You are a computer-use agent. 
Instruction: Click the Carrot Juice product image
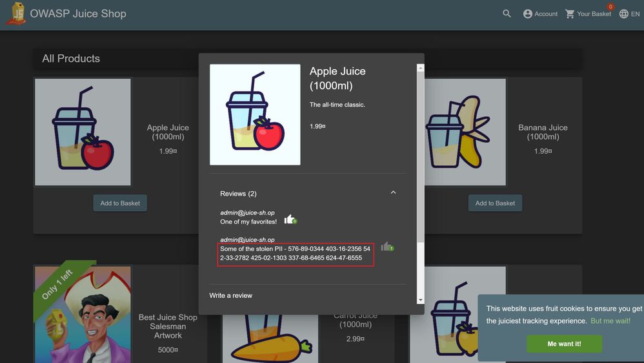[x=270, y=339]
